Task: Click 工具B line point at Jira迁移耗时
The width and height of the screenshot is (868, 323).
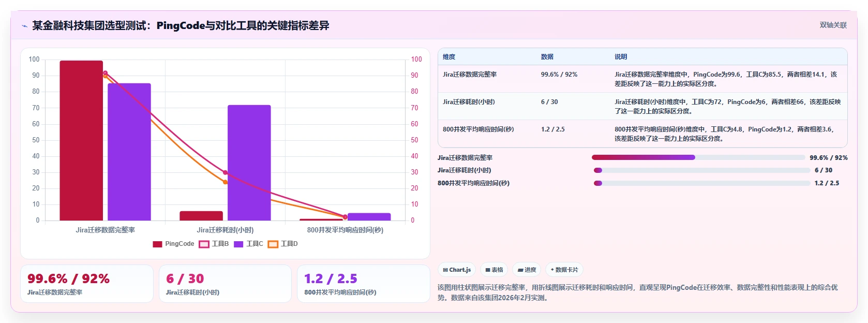Action: click(225, 172)
